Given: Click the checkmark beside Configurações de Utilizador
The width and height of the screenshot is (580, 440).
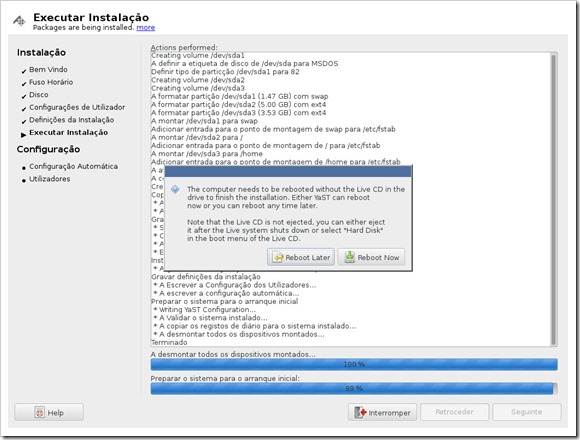Looking at the screenshot, I should [x=24, y=109].
